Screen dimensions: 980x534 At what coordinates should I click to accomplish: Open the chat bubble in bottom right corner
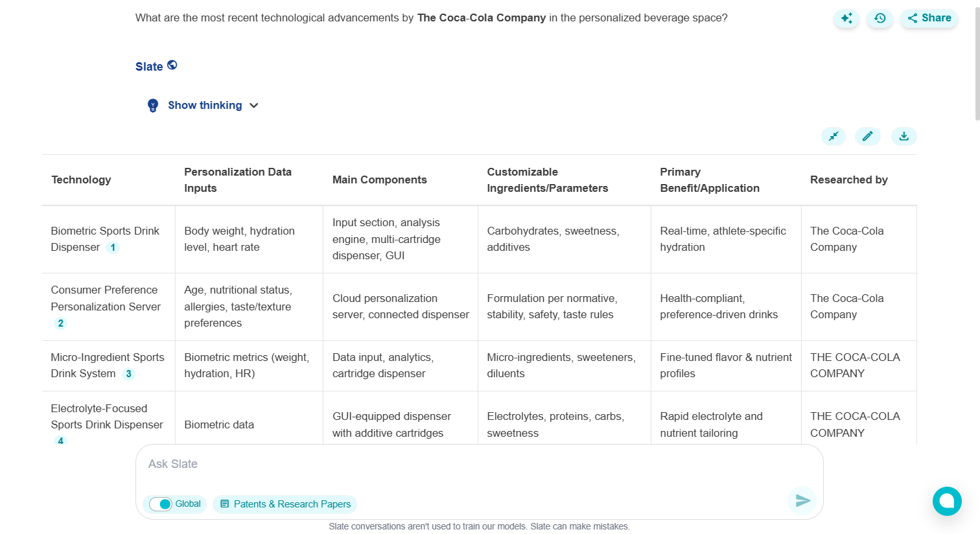(x=947, y=501)
